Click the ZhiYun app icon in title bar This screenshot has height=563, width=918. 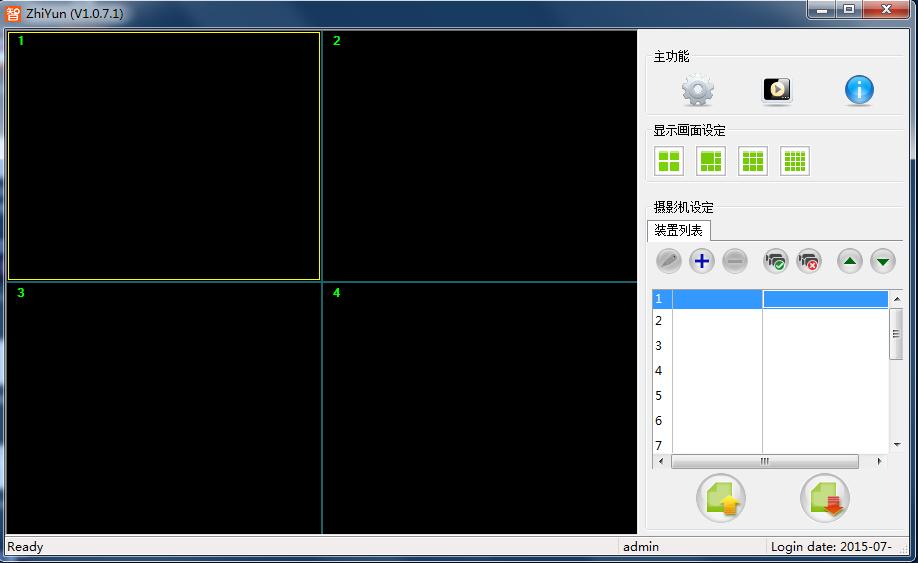(x=12, y=13)
